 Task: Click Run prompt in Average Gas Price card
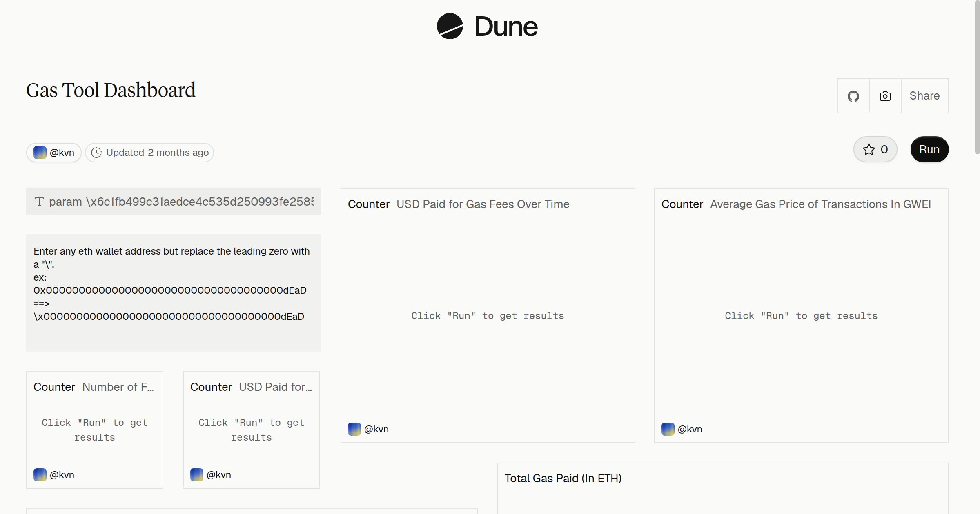coord(801,316)
